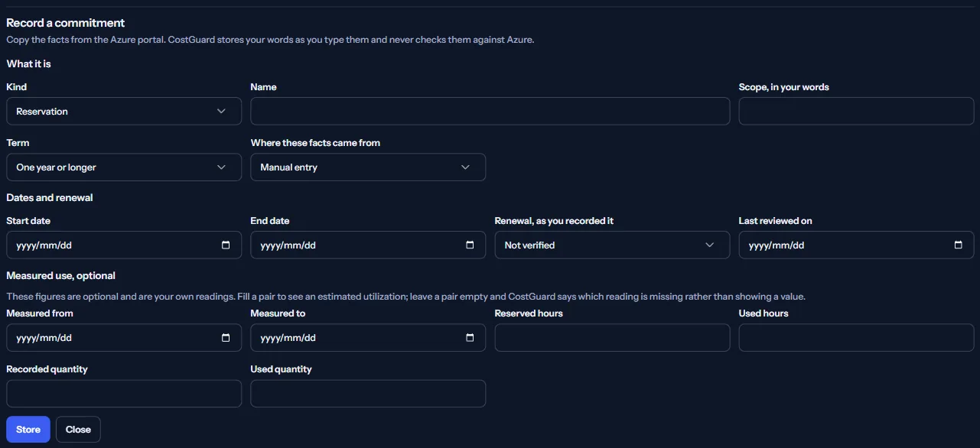This screenshot has width=980, height=448.
Task: Click the What it is section heading
Action: click(x=28, y=64)
